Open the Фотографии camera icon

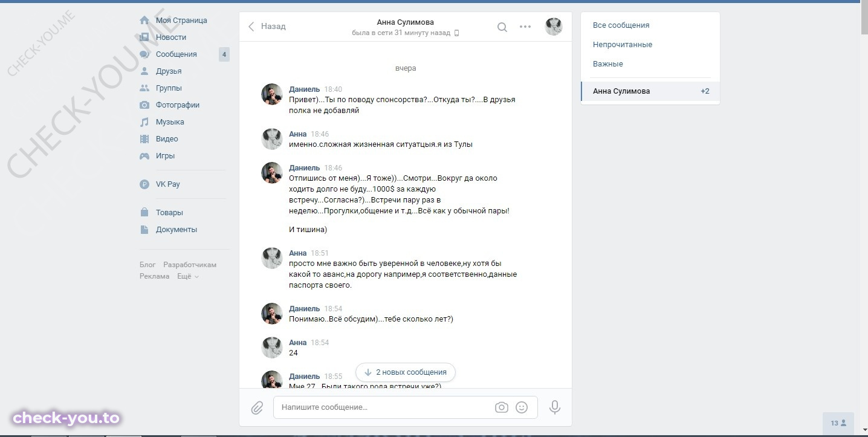[x=144, y=105]
